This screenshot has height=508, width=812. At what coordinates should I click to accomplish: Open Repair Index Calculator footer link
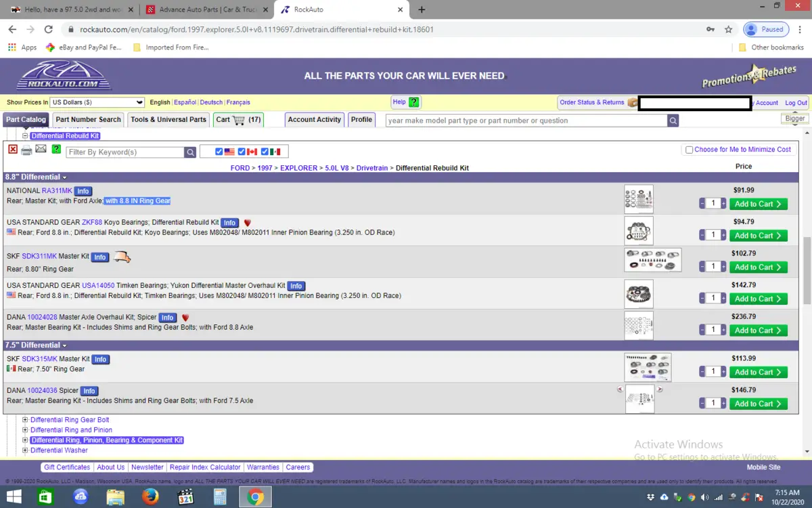(205, 467)
